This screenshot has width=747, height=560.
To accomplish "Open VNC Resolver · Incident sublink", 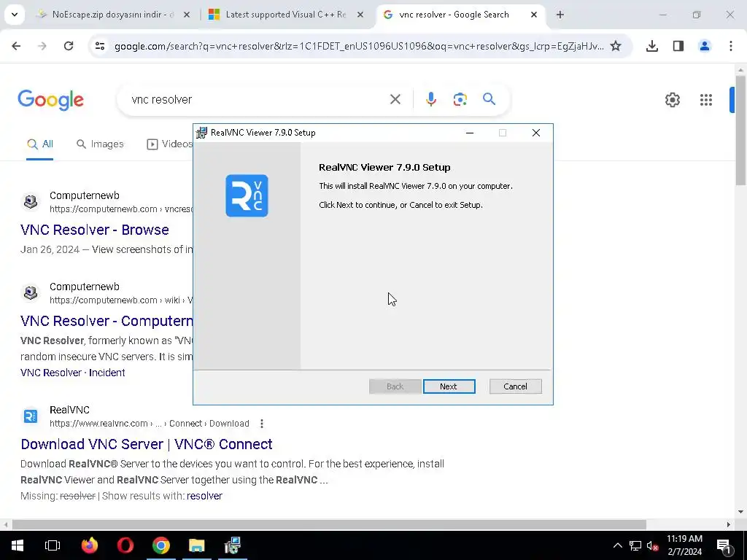I will tap(72, 373).
